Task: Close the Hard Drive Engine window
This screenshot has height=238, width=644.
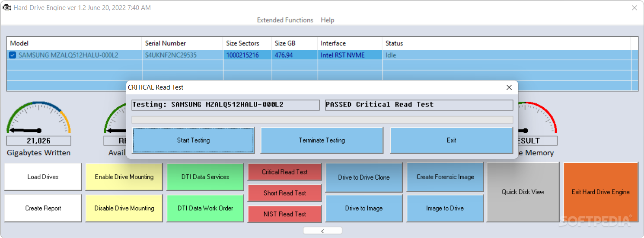Action: click(x=634, y=8)
